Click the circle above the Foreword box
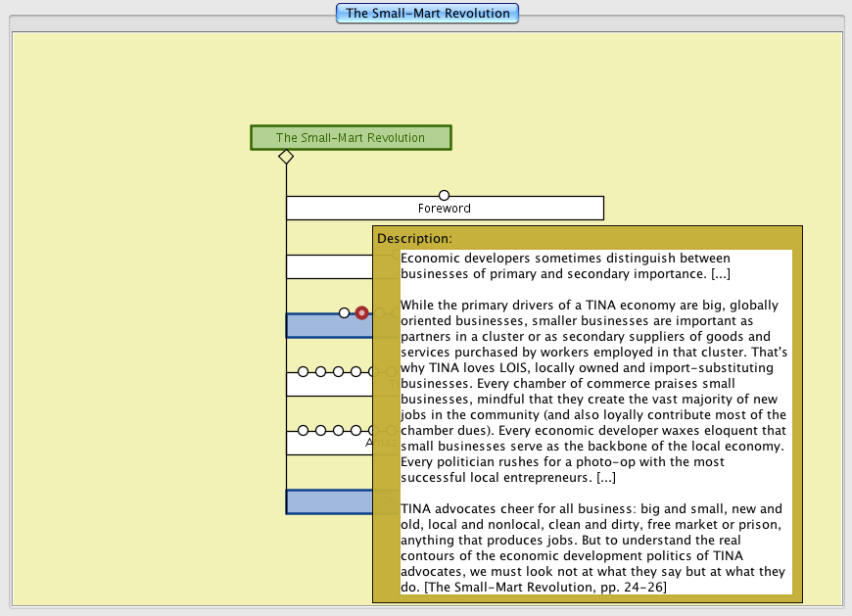 click(444, 195)
